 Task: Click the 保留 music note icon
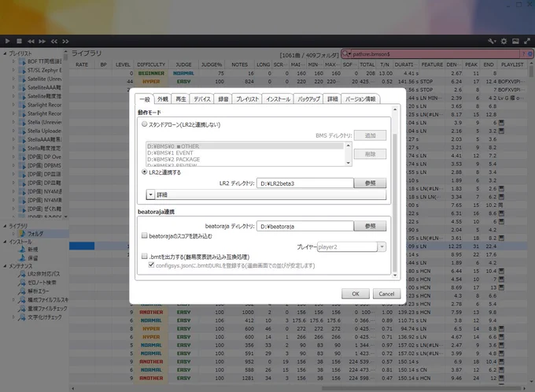[22, 258]
